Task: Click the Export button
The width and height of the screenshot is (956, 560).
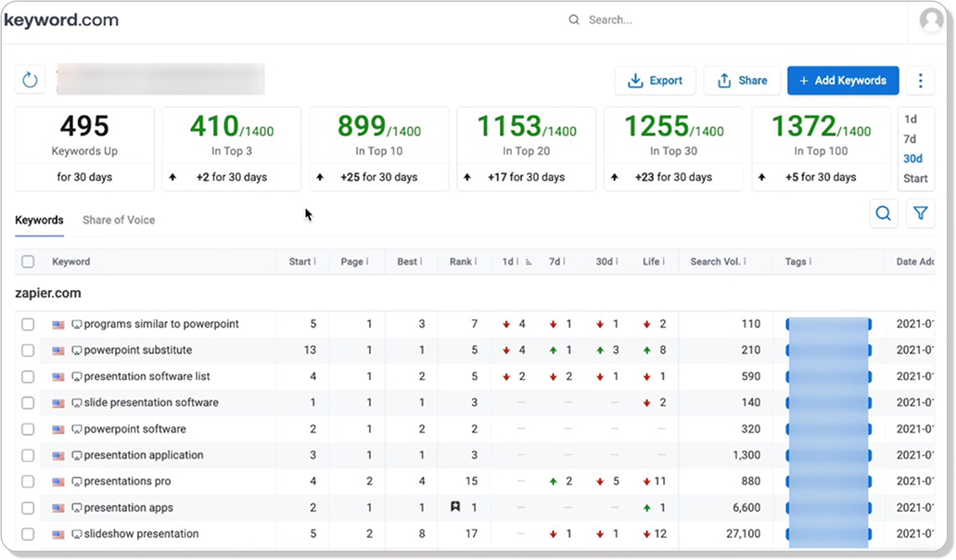Action: pyautogui.click(x=655, y=81)
